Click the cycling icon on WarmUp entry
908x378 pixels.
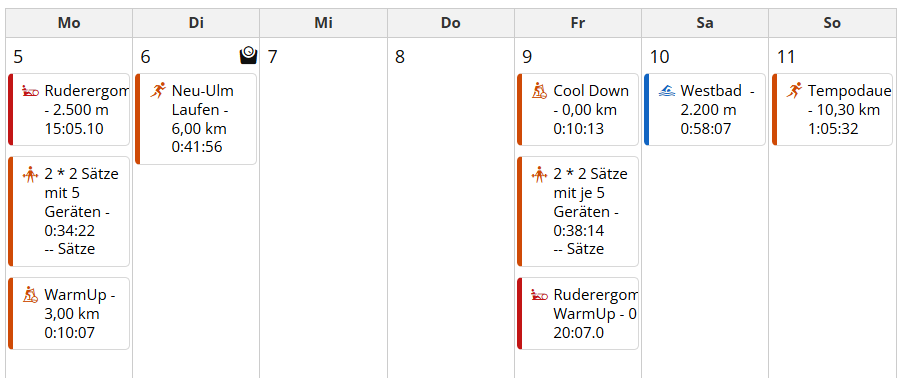[30, 295]
